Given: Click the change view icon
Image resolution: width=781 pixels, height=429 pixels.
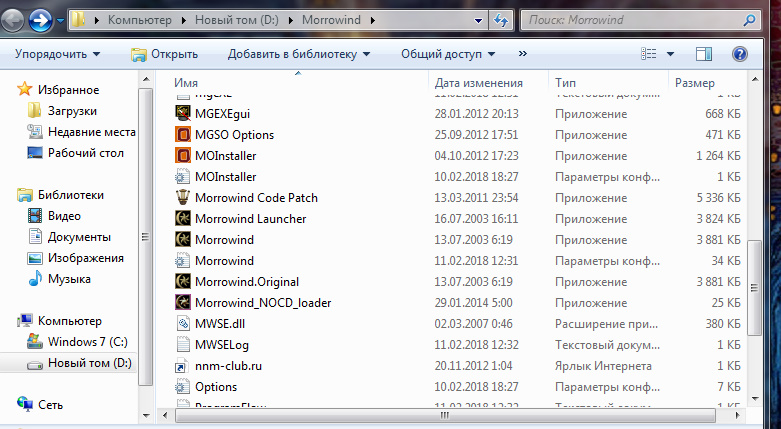Looking at the screenshot, I should [x=649, y=54].
